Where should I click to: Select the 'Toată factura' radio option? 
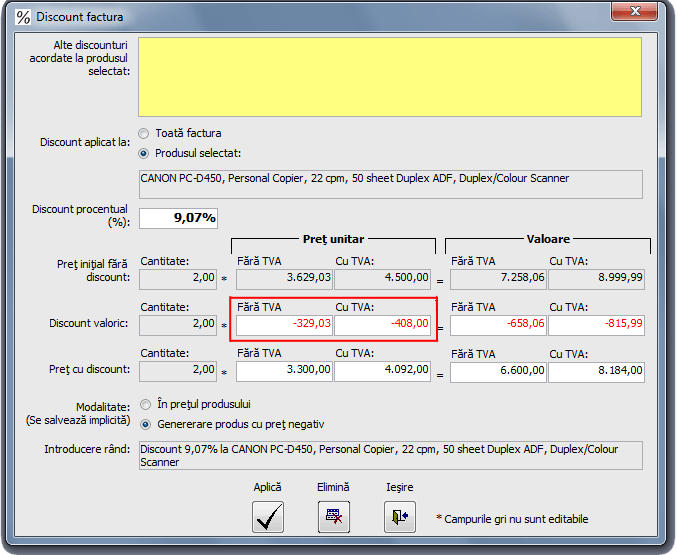pos(144,133)
